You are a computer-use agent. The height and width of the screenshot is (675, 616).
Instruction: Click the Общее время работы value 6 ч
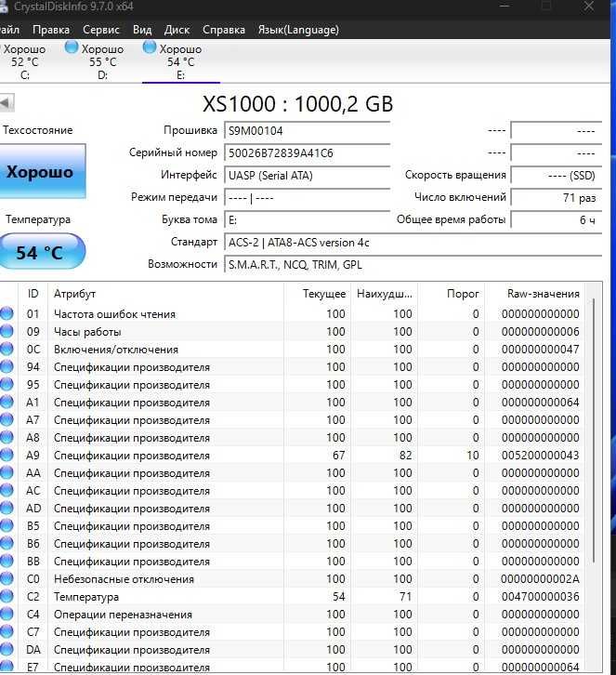[556, 220]
